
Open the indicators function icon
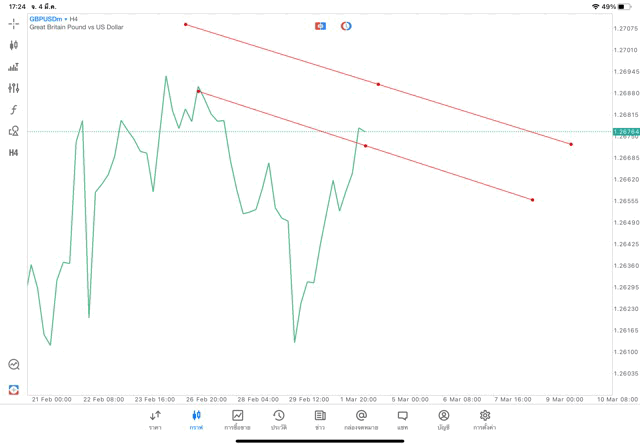14,110
